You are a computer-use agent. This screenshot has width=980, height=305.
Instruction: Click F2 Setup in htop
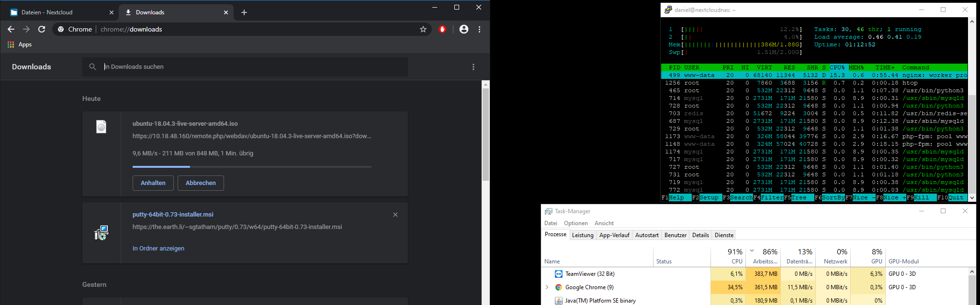pos(707,198)
